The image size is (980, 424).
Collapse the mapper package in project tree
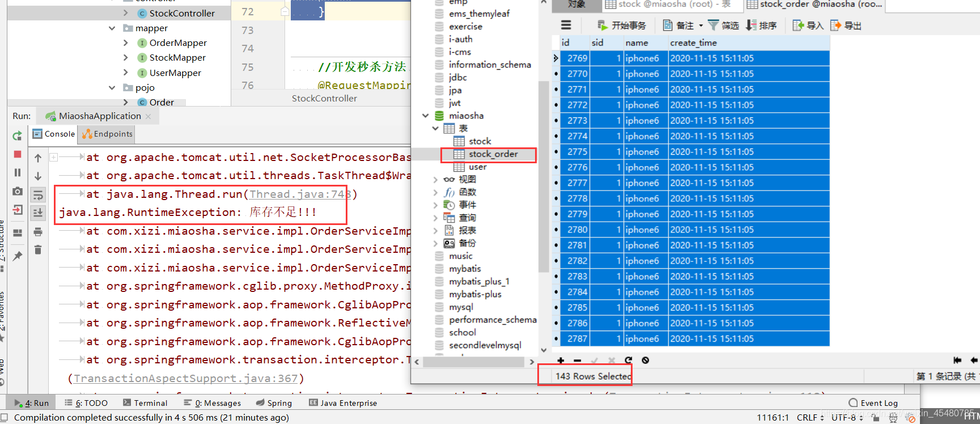point(112,28)
